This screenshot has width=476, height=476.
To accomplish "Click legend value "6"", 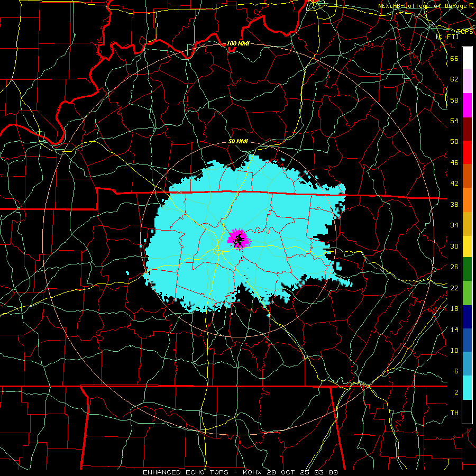I will point(456,371).
